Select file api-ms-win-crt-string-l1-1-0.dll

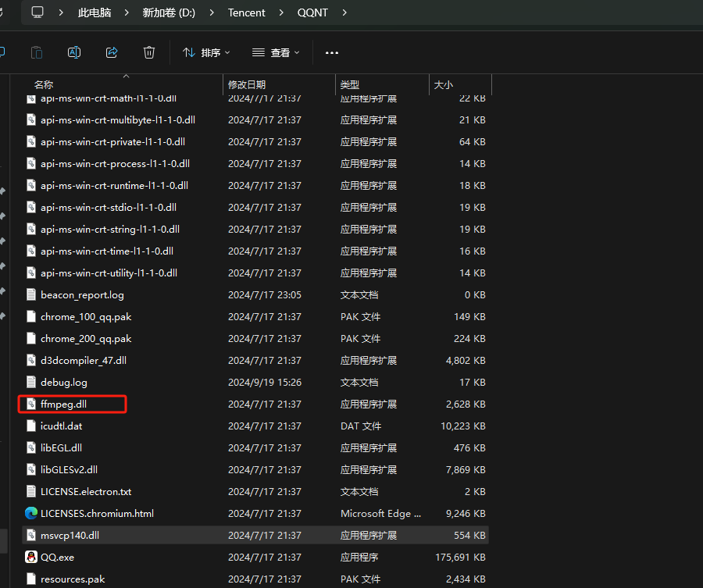tap(110, 229)
